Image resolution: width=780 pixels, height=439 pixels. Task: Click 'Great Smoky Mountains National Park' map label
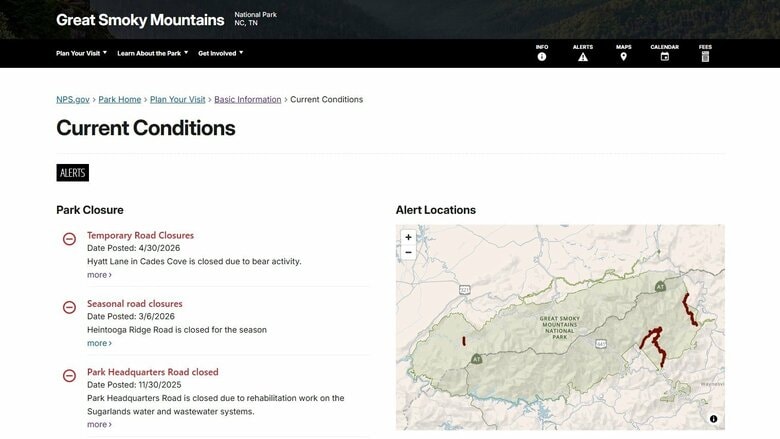coord(560,328)
